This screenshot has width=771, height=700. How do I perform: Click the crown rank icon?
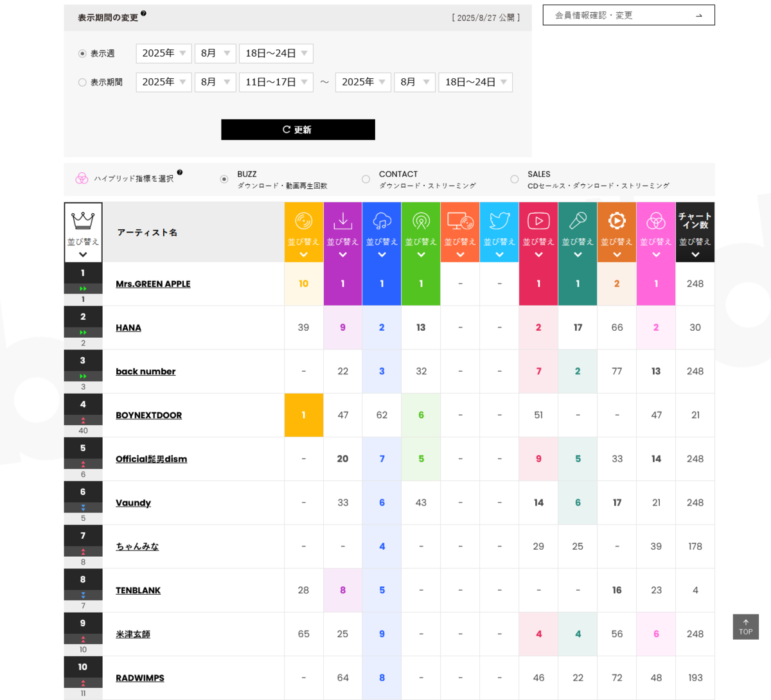coord(83,220)
